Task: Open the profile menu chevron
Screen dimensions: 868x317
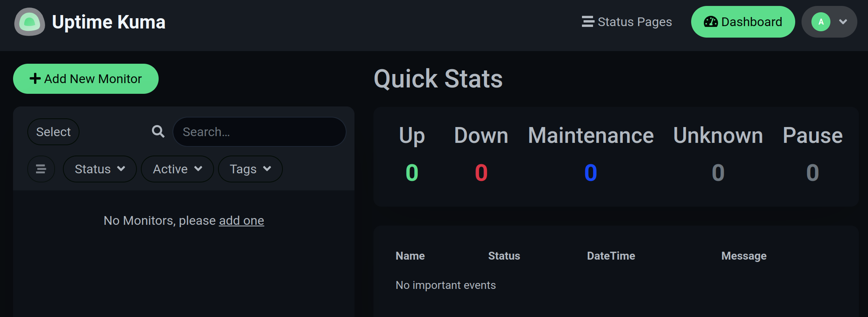Action: pyautogui.click(x=843, y=22)
